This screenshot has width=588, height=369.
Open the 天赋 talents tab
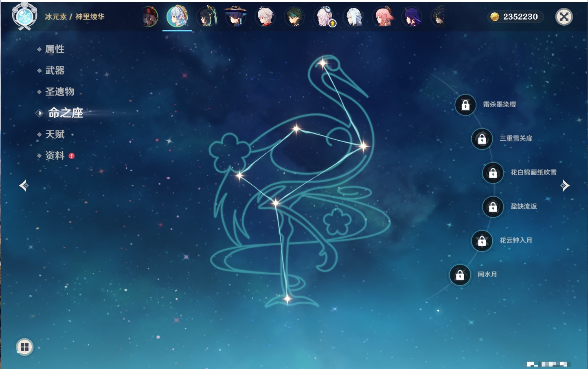[x=55, y=134]
